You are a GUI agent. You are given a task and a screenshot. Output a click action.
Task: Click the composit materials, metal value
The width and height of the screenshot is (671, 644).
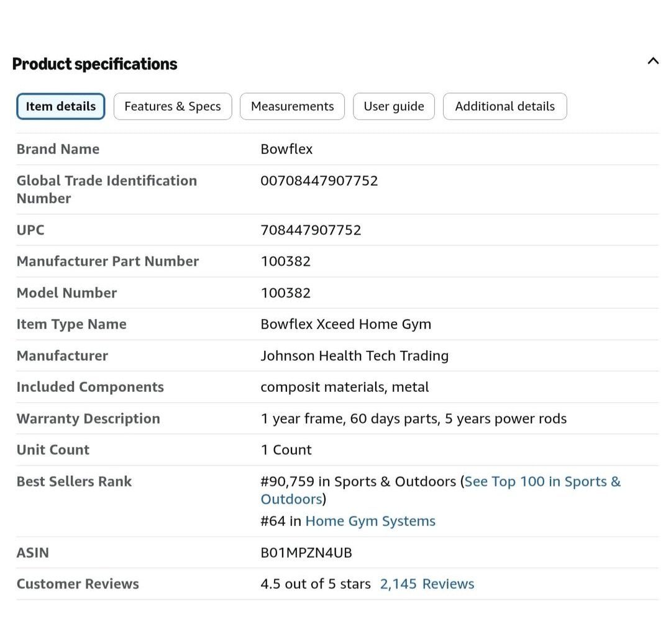(344, 387)
